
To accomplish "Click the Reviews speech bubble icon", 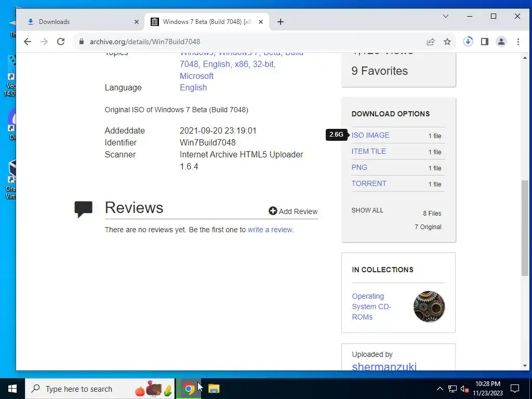I will point(84,209).
